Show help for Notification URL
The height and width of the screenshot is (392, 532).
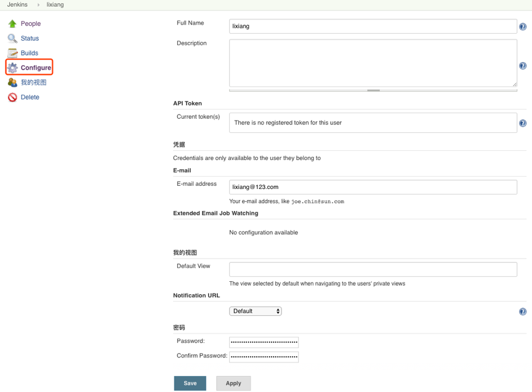(x=523, y=311)
